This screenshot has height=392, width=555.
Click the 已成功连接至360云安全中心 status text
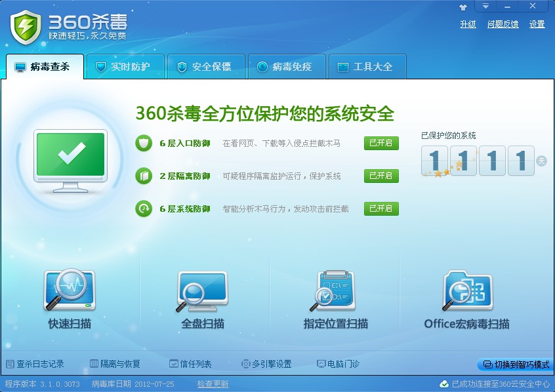click(501, 384)
